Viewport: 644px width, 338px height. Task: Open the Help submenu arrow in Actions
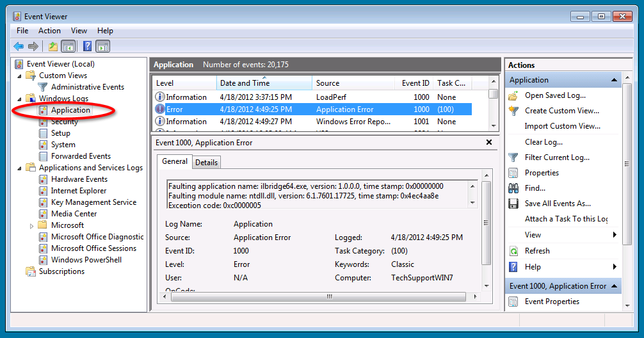(x=615, y=266)
